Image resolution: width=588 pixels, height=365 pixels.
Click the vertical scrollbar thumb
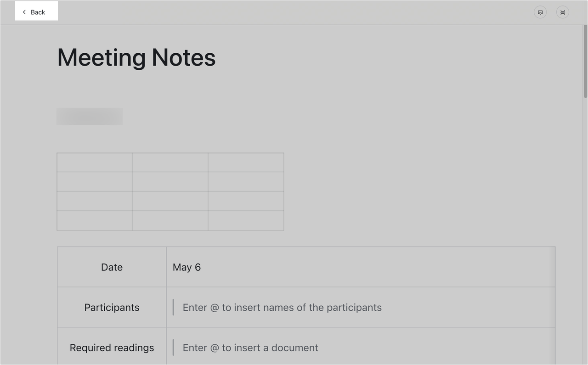(585, 62)
